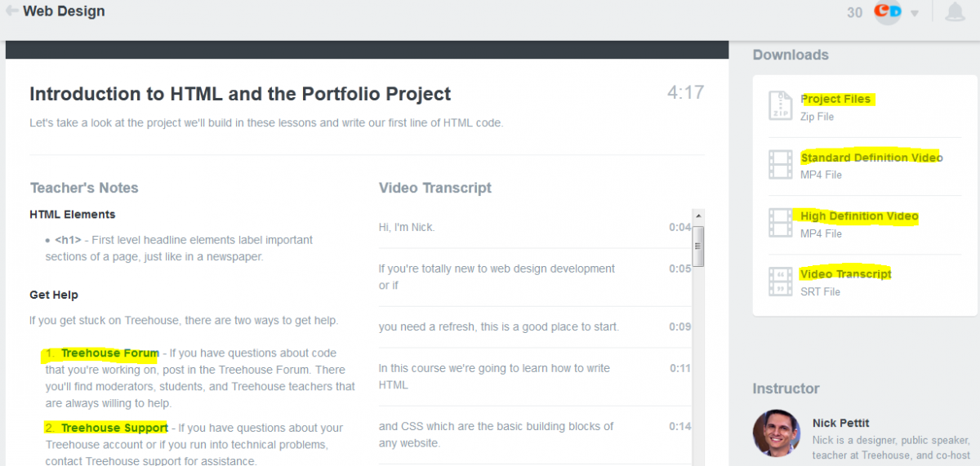
Task: Click the back arrow beside Web Design
Action: (12, 11)
